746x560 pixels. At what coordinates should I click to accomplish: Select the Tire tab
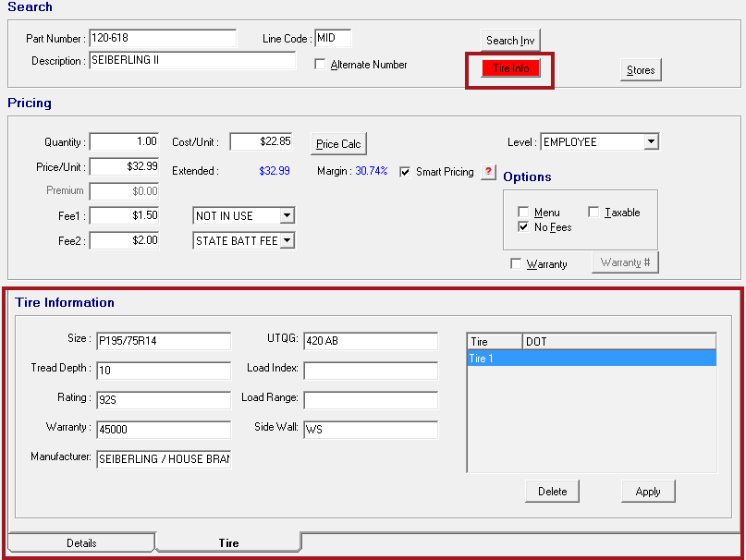coord(227,542)
